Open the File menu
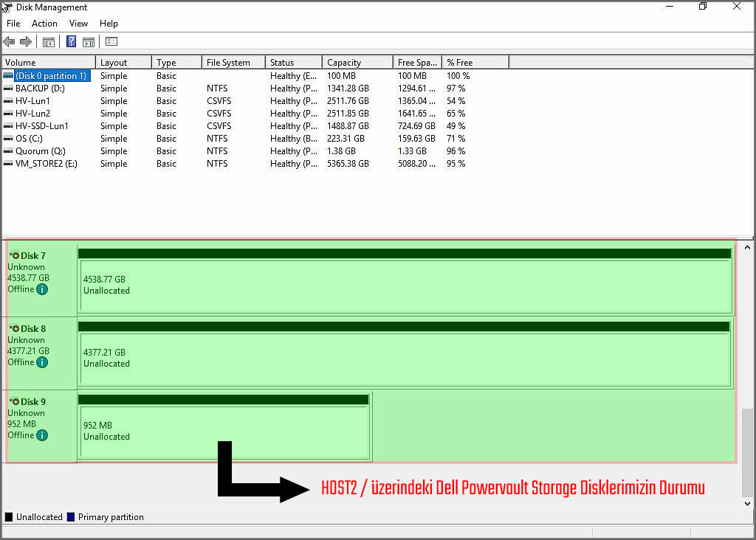Screen dimensions: 756x540 point(13,24)
